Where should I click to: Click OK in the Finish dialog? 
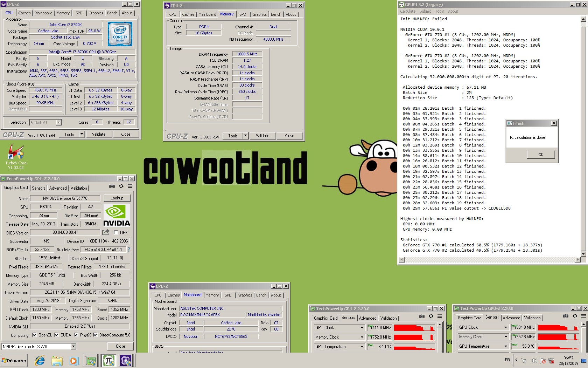pos(541,155)
